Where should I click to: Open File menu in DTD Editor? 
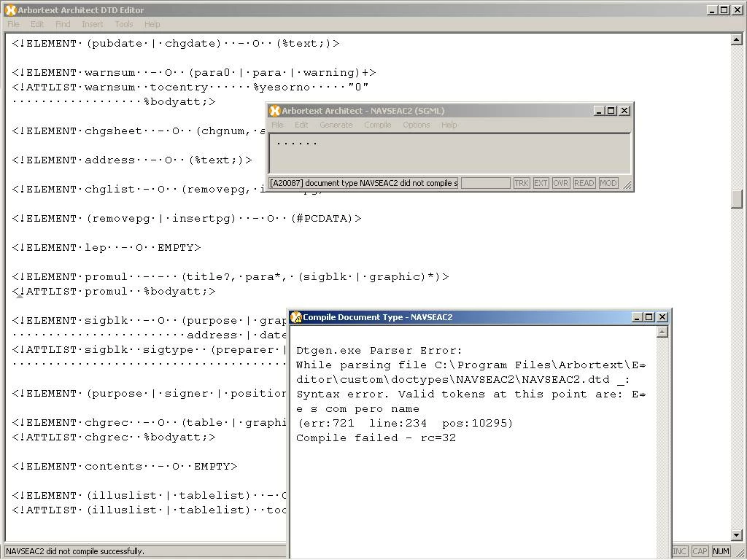(13, 24)
